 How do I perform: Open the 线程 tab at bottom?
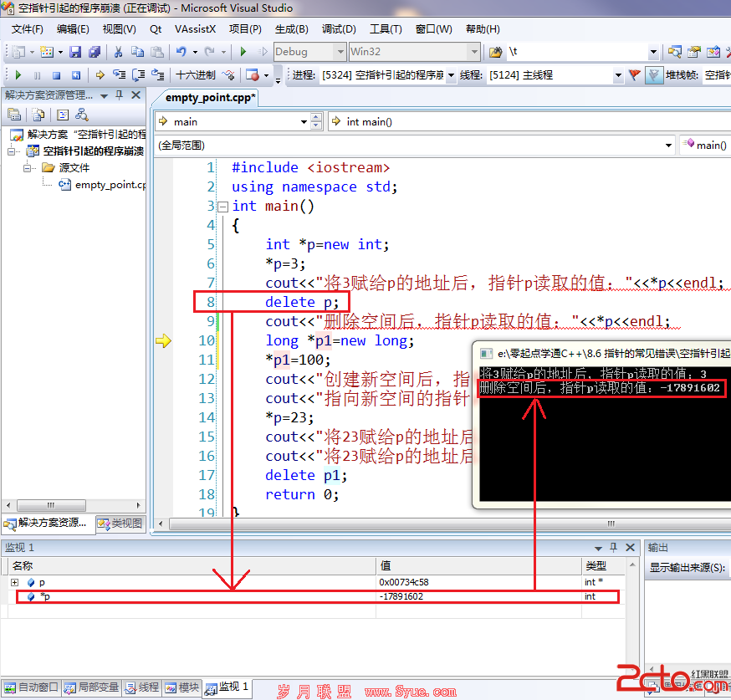point(142,687)
